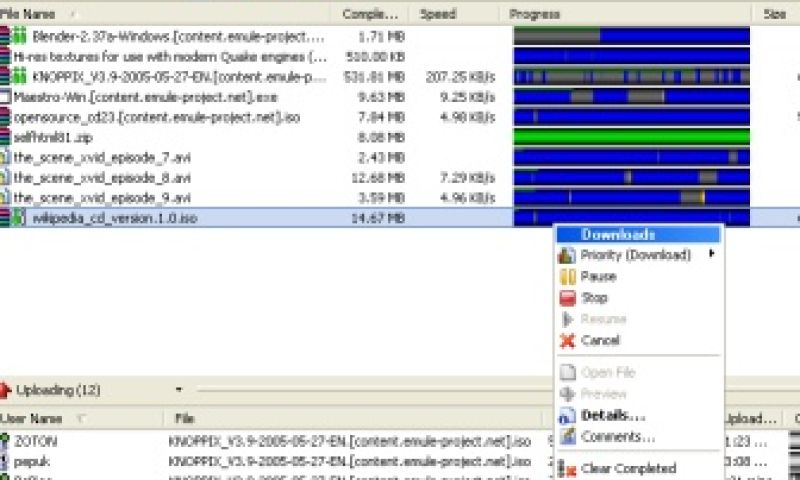Click the red Uploading arrow icon

click(x=5, y=390)
